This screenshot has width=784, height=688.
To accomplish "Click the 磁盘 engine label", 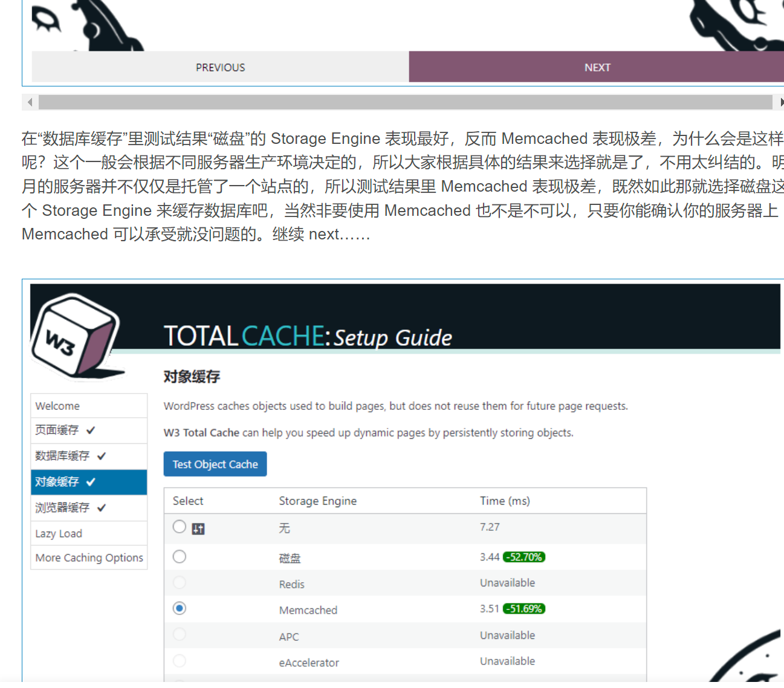I will coord(290,558).
